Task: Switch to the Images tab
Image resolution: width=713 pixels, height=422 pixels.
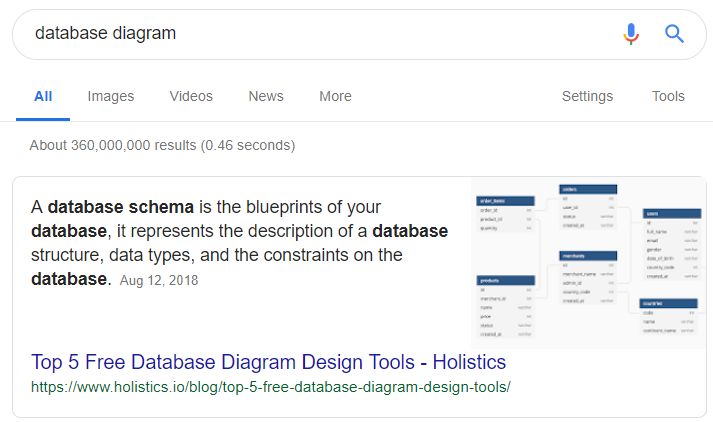Action: pyautogui.click(x=111, y=97)
